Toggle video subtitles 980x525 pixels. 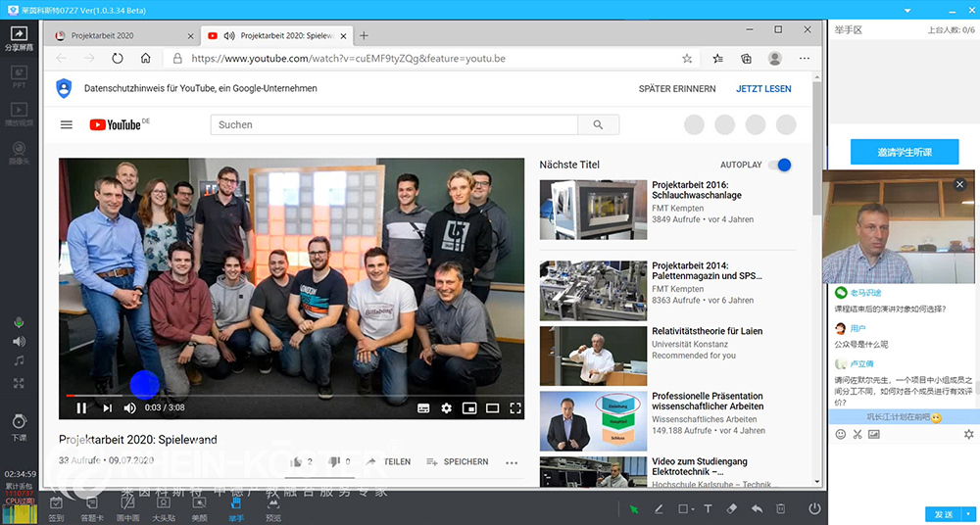tap(423, 408)
